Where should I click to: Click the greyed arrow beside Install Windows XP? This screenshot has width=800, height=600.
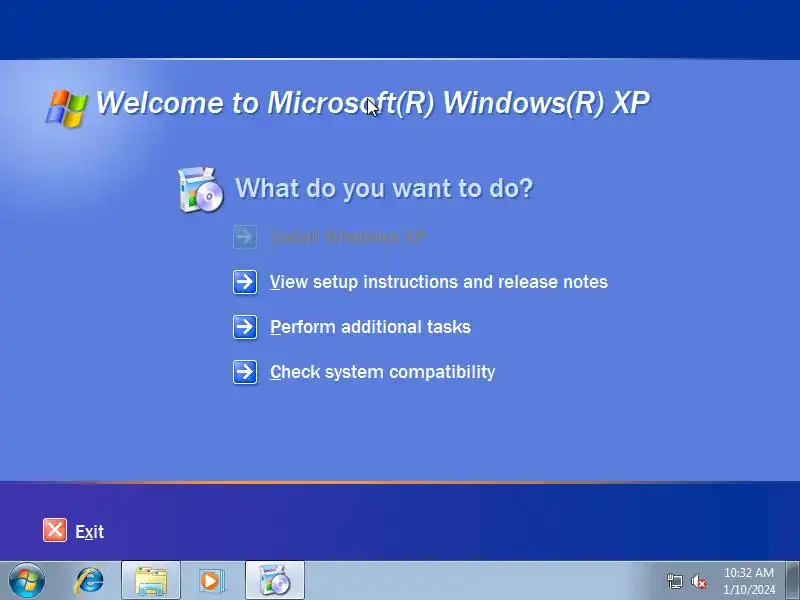pyautogui.click(x=245, y=237)
